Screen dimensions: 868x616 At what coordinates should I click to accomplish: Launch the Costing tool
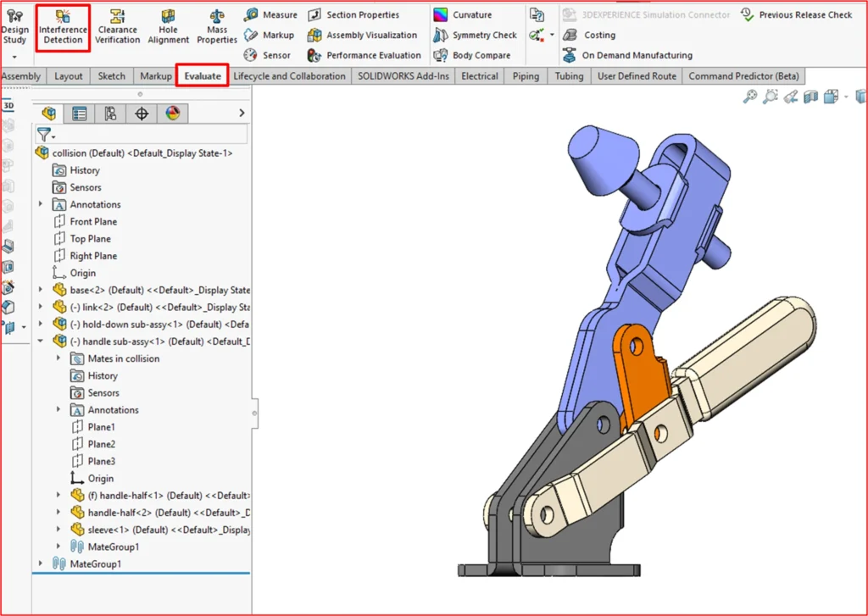point(591,35)
